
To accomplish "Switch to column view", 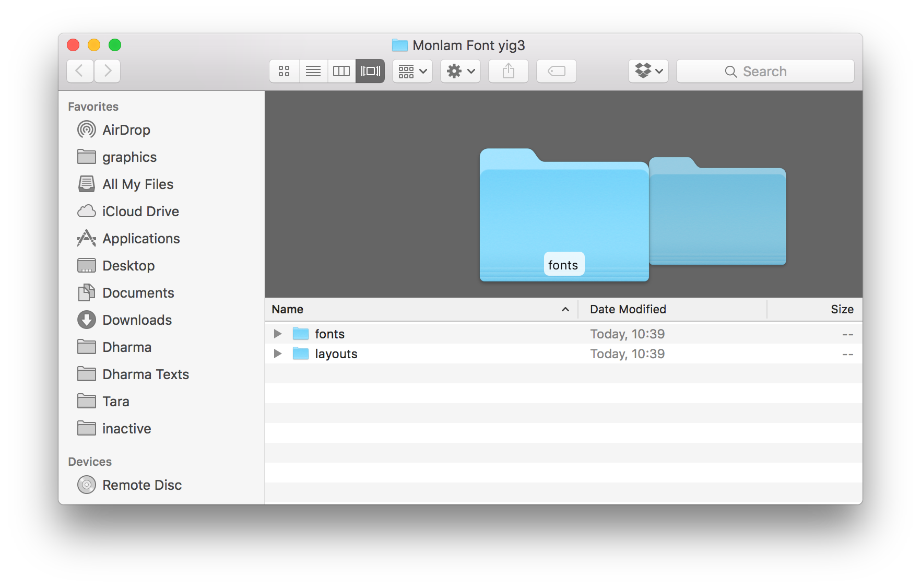I will pyautogui.click(x=341, y=71).
